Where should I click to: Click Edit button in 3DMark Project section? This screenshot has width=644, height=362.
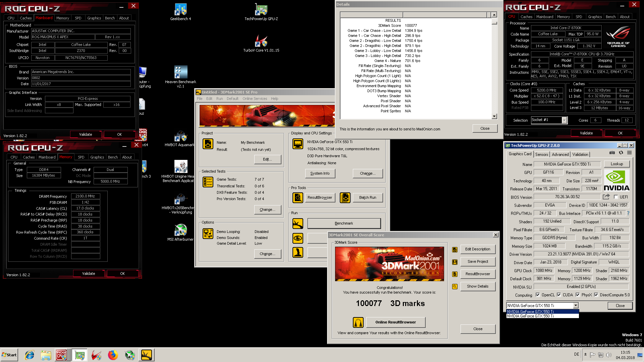[267, 160]
